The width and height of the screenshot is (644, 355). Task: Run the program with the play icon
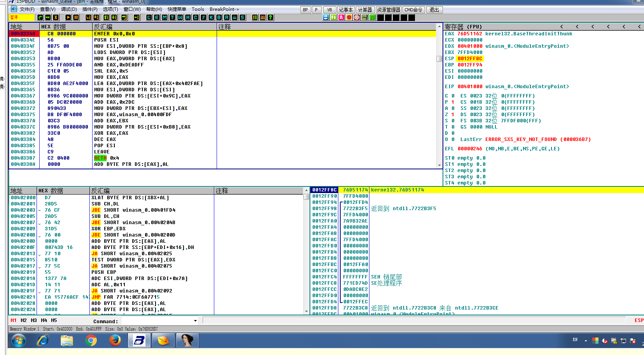pyautogui.click(x=68, y=17)
